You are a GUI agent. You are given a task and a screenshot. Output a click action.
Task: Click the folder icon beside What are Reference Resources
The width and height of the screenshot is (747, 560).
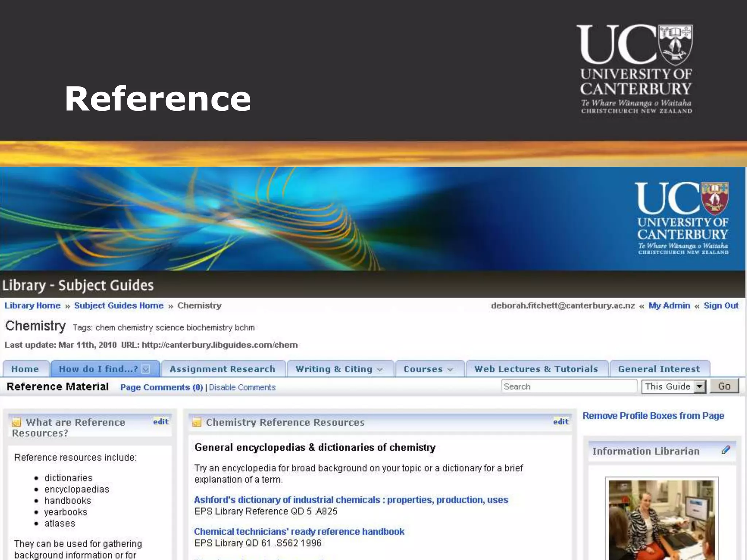(16, 423)
